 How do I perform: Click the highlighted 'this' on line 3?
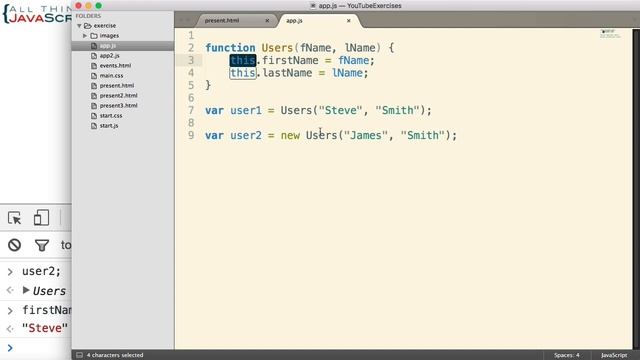(x=243, y=60)
